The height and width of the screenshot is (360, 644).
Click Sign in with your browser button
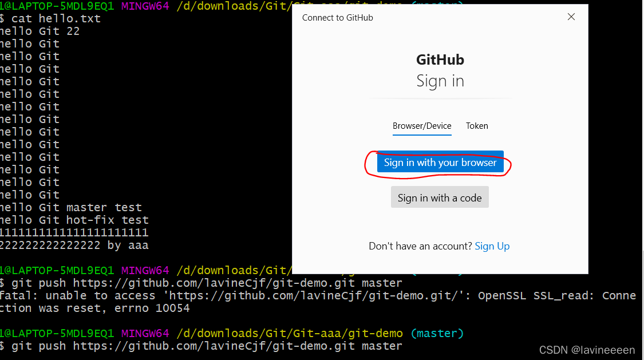(x=440, y=162)
